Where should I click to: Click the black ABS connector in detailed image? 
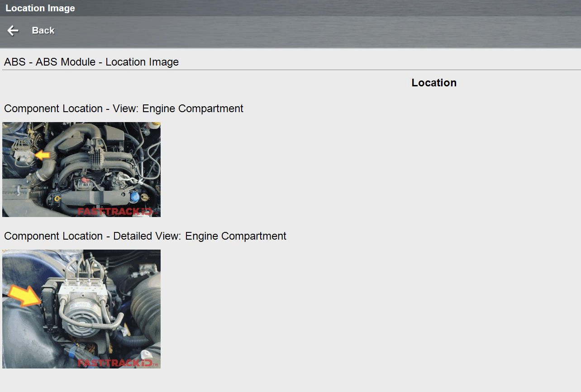pos(48,304)
